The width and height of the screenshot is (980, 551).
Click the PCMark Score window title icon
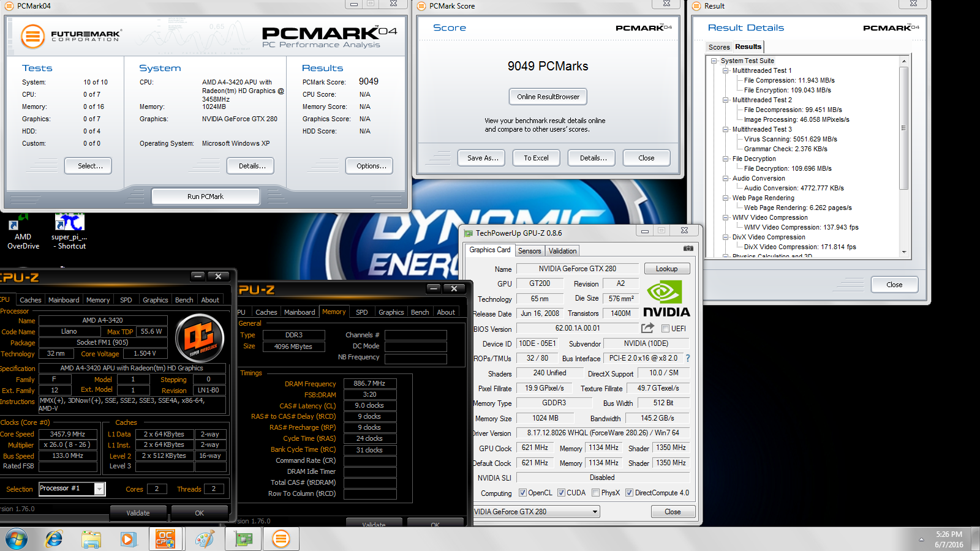pos(421,6)
